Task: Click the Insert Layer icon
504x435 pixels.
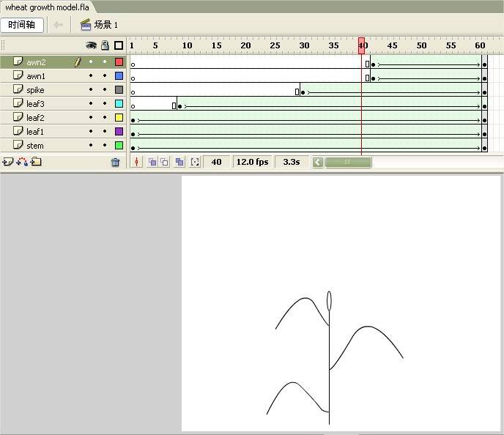Action: tap(8, 162)
